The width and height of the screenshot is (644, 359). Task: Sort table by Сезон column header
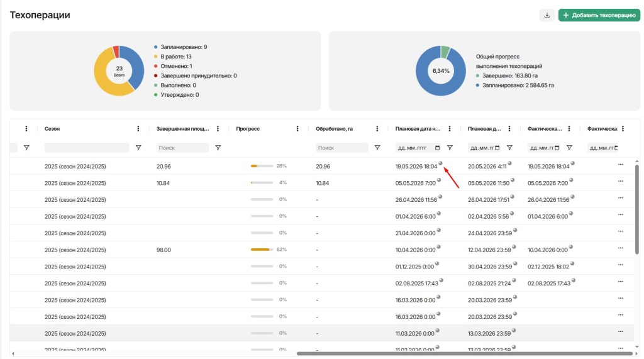point(52,128)
